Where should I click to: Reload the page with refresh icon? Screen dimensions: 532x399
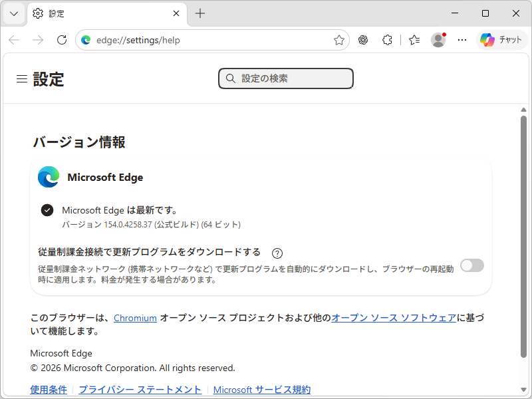click(x=62, y=40)
